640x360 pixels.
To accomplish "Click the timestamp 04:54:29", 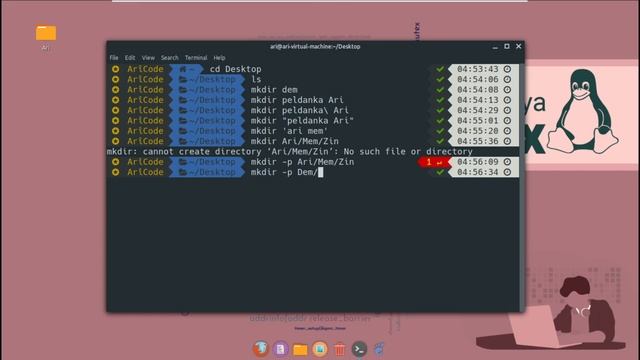I will pyautogui.click(x=478, y=110).
